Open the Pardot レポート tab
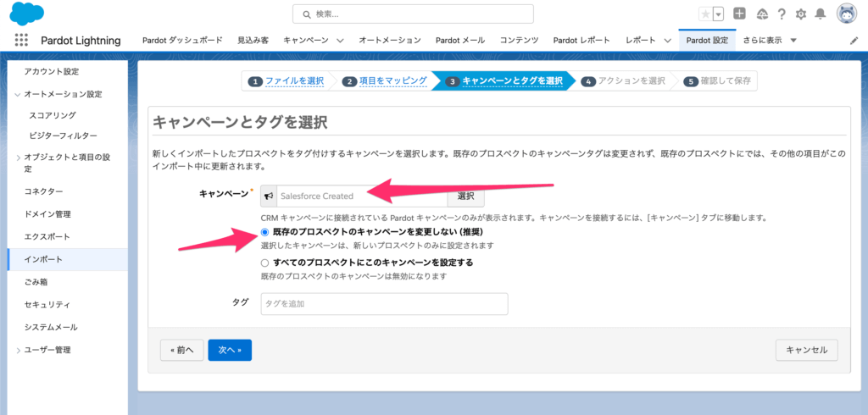This screenshot has height=415, width=868. (x=581, y=40)
